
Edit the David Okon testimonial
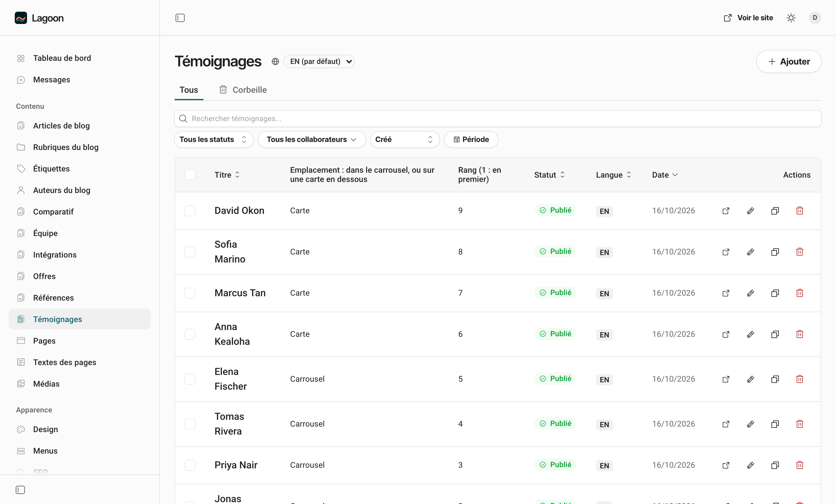[x=750, y=211]
